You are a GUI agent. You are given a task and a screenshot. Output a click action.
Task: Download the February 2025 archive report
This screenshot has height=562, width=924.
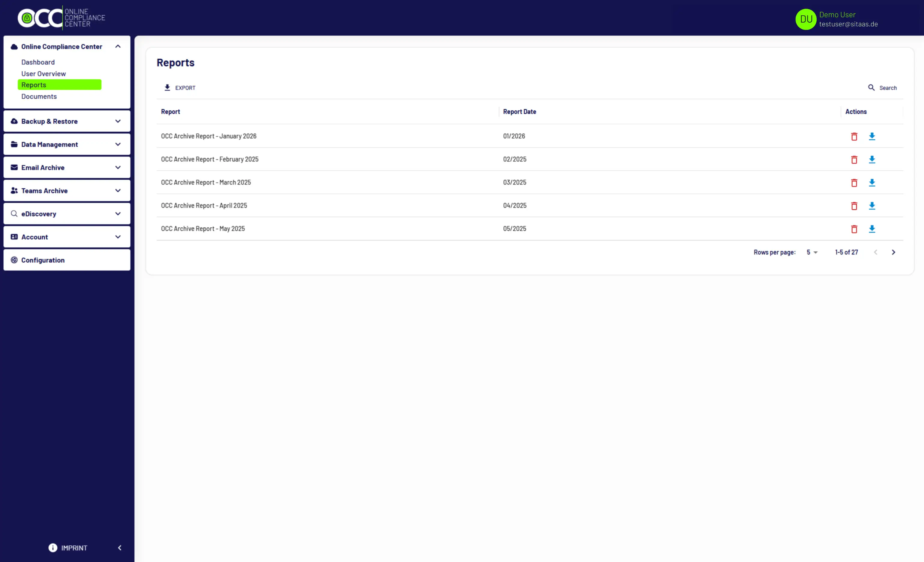click(x=872, y=160)
